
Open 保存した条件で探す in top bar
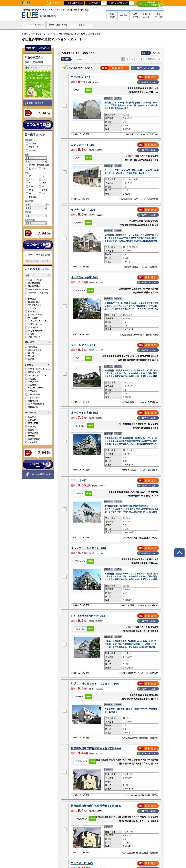click(x=118, y=3)
